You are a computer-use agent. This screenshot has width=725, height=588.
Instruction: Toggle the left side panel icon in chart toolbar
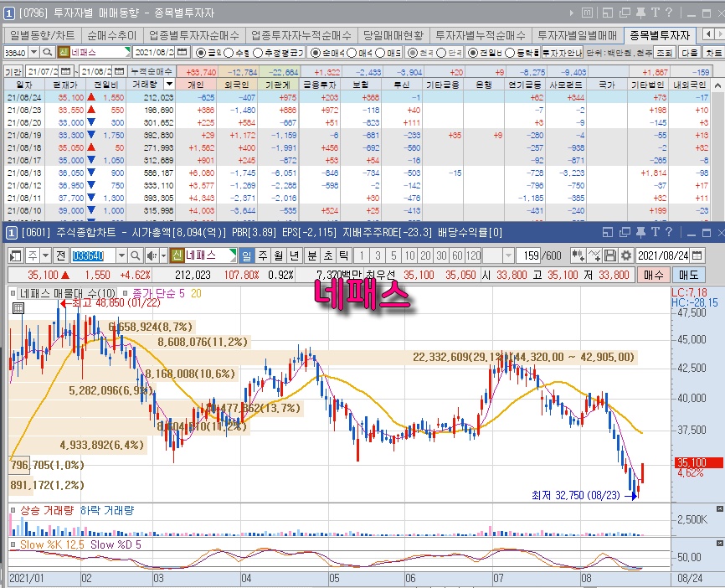click(15, 255)
